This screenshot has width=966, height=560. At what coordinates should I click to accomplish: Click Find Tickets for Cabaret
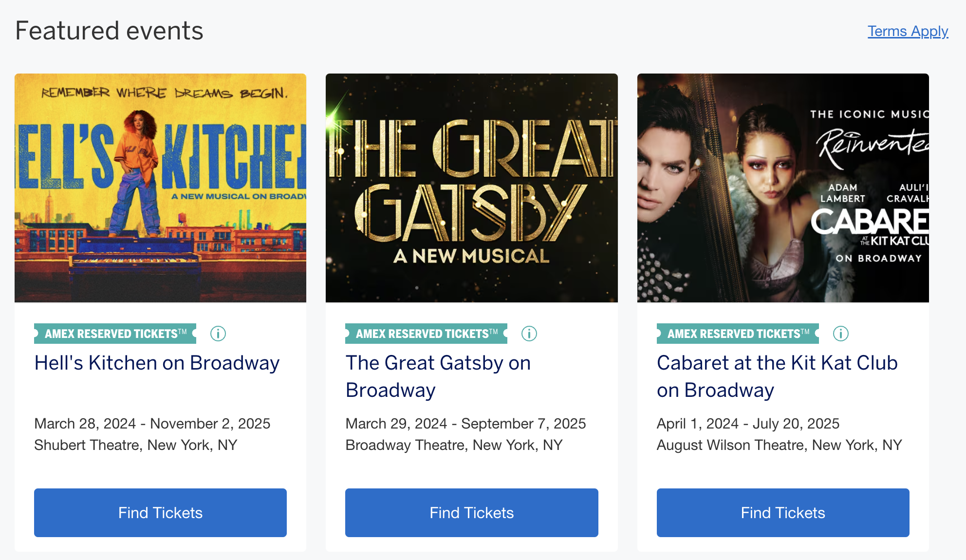782,512
